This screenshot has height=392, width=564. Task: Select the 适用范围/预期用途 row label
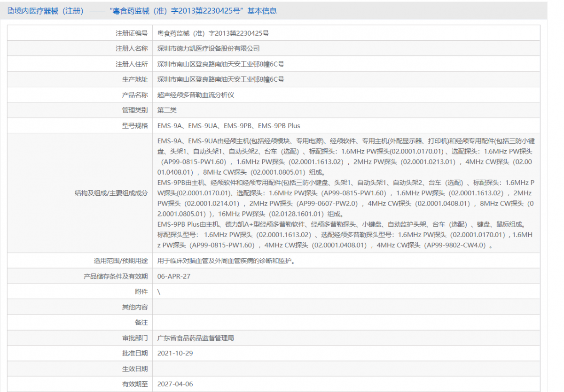[121, 261]
